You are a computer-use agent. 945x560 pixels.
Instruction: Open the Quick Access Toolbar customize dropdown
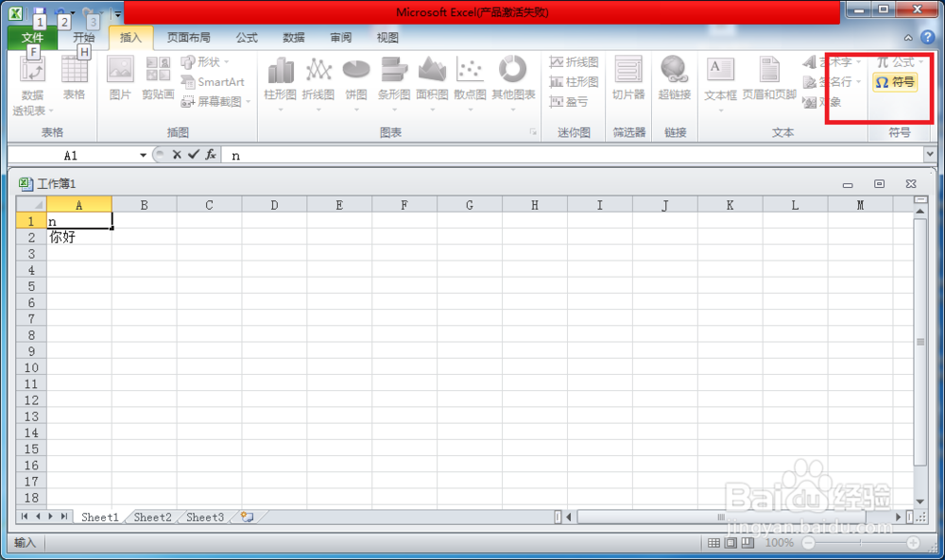click(x=117, y=13)
